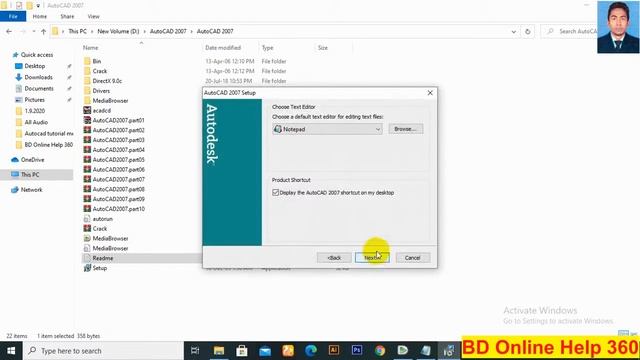The image size is (640, 360).
Task: Open Task View on the taskbar
Action: pos(195,351)
